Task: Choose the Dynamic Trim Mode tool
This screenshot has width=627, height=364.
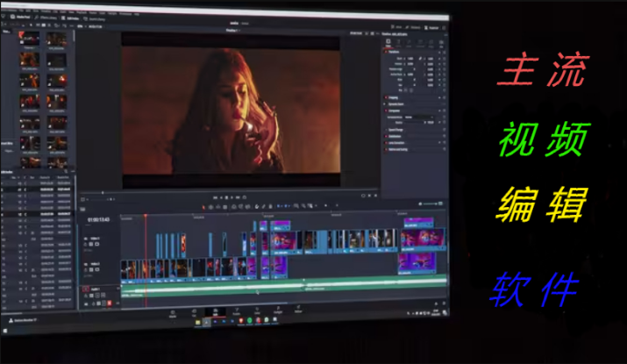Action: [218, 207]
